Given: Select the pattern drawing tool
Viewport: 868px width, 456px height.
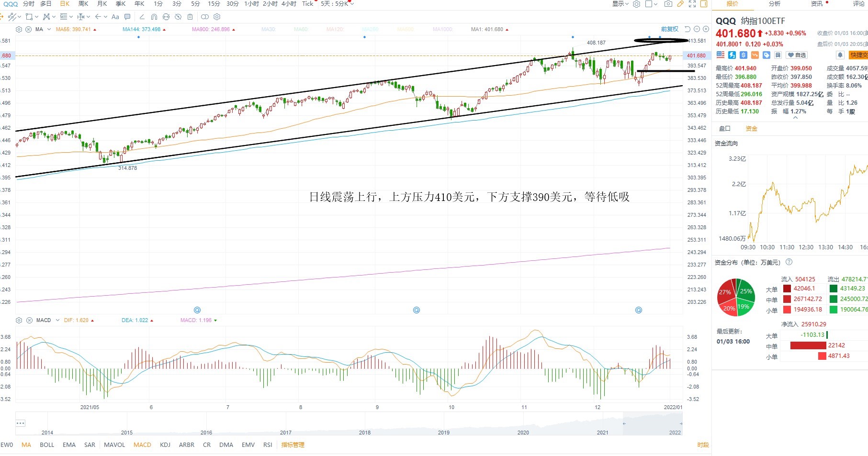Looking at the screenshot, I should point(46,17).
